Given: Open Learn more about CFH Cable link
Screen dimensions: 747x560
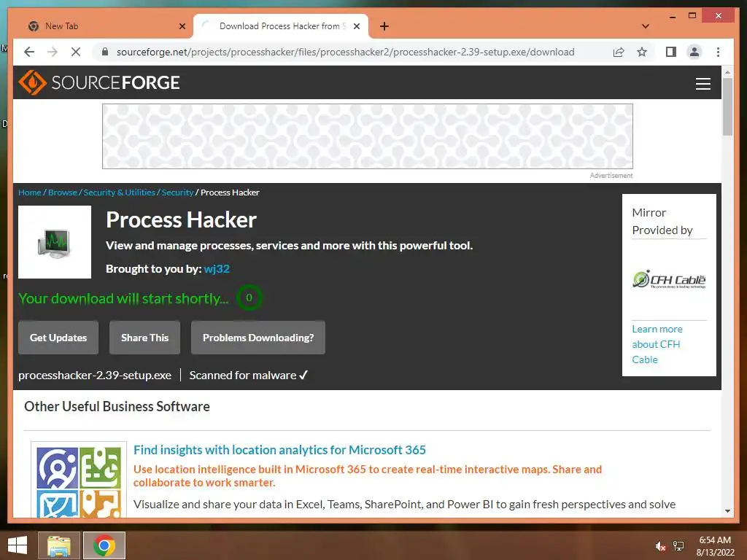Looking at the screenshot, I should (657, 344).
